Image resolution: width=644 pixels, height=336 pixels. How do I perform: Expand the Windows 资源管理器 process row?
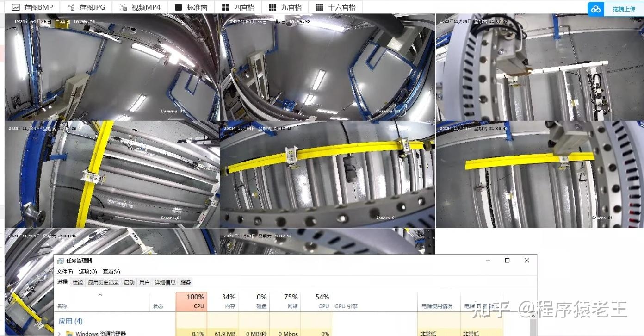(60, 333)
